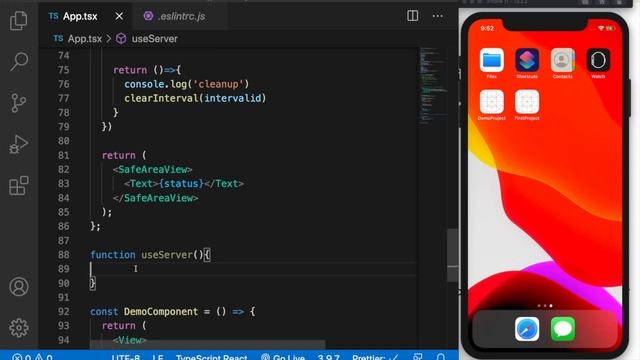The height and width of the screenshot is (360, 640).
Task: Open the Extensions view
Action: 19,186
